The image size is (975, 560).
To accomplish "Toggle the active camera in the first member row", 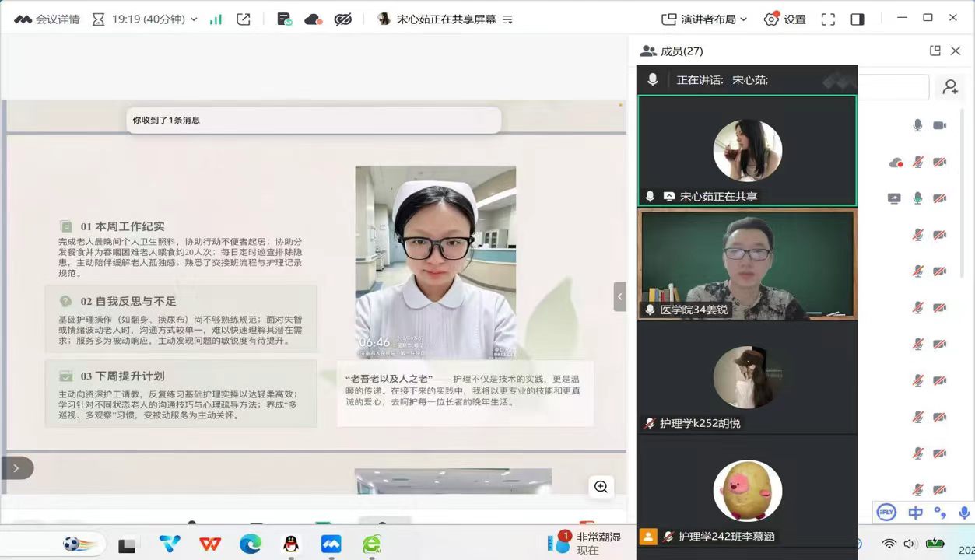I will click(940, 125).
